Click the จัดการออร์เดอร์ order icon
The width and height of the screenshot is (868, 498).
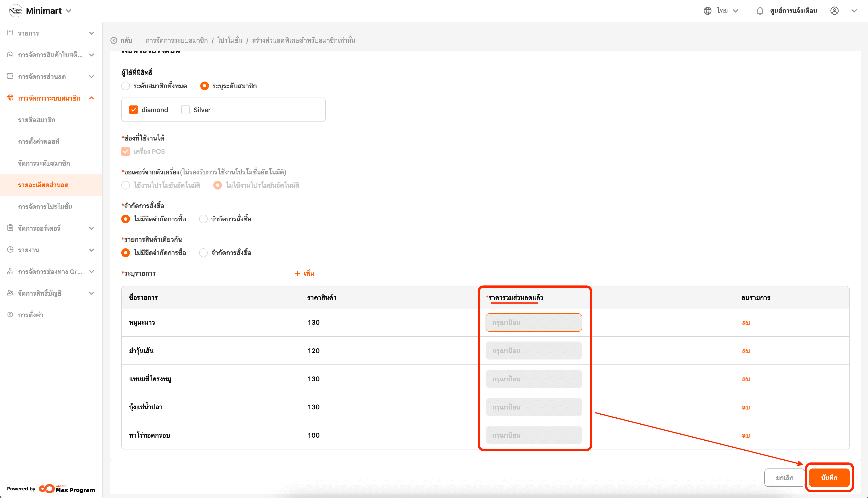[10, 228]
